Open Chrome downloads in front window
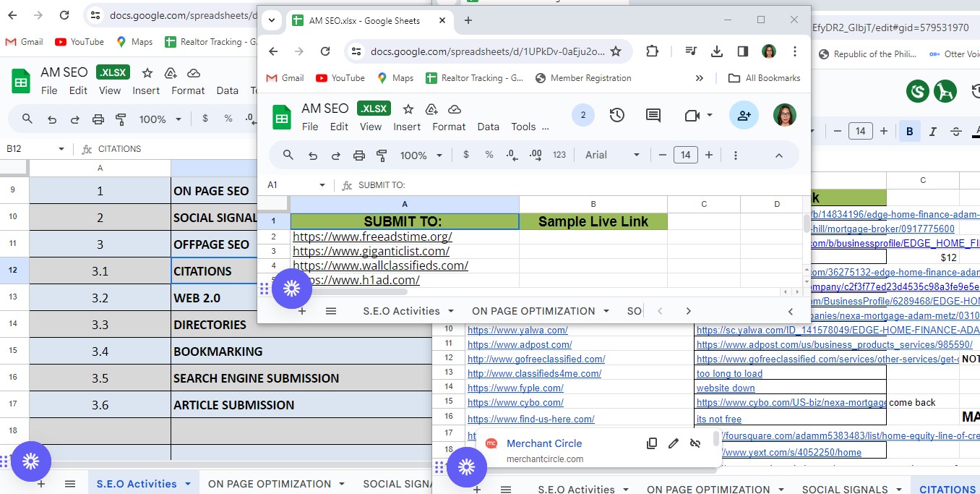This screenshot has height=494, width=980. [717, 51]
